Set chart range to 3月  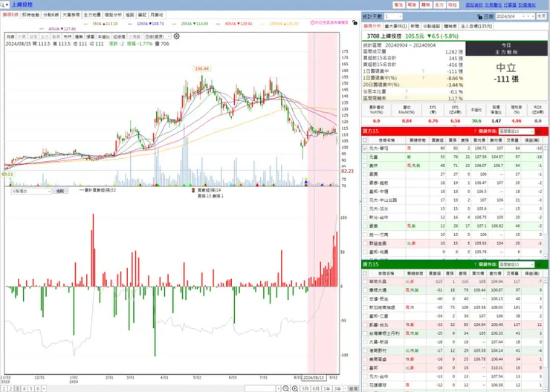(305, 388)
